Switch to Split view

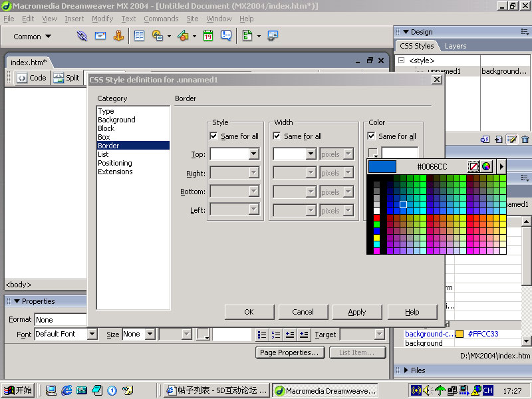[66, 78]
